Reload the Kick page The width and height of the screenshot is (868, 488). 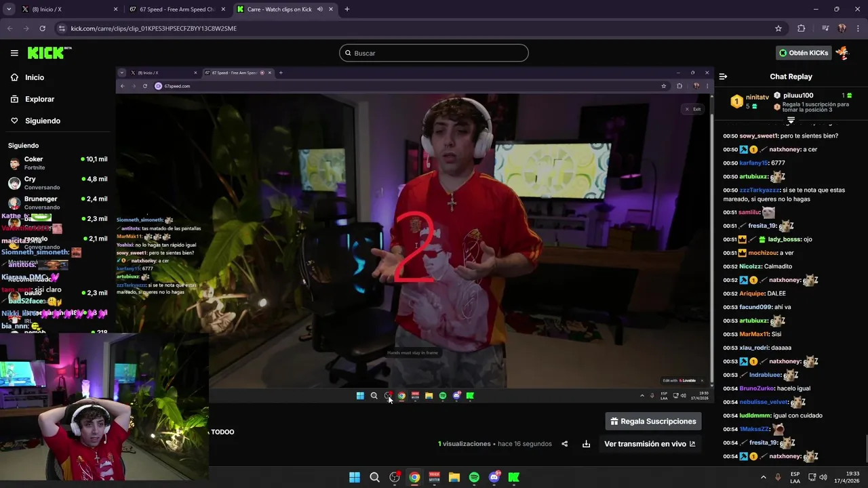[x=43, y=28]
